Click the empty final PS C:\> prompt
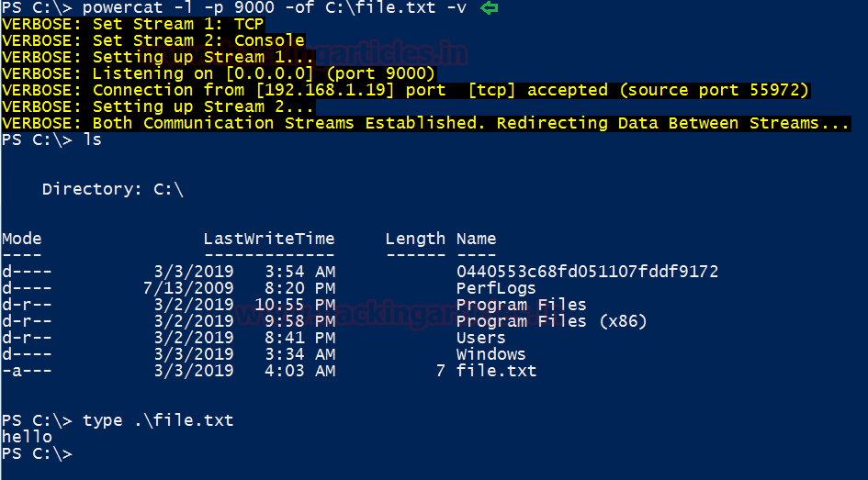 pos(37,453)
